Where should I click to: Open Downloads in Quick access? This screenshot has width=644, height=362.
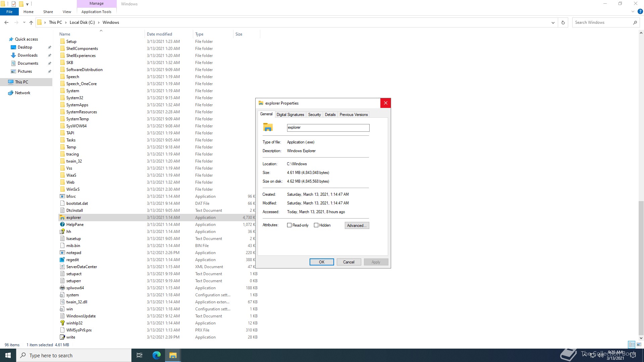(28, 55)
